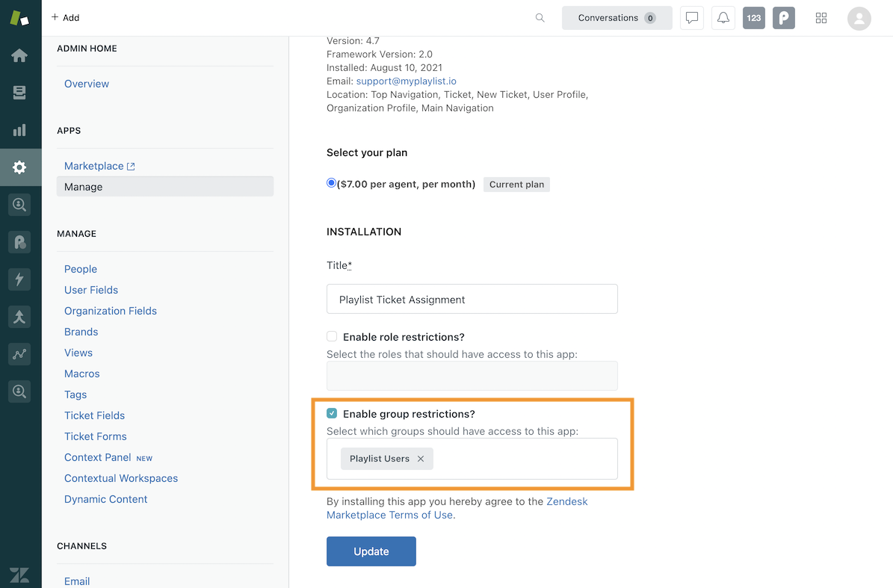The image size is (893, 588).
Task: Open the groups selection field
Action: [x=523, y=459]
